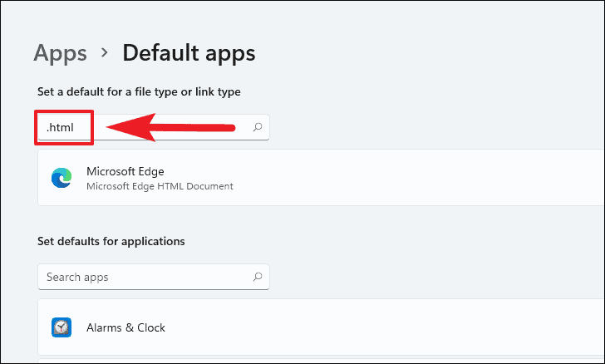
Task: Click the partial app row below Alarms & Clock
Action: pos(321,362)
